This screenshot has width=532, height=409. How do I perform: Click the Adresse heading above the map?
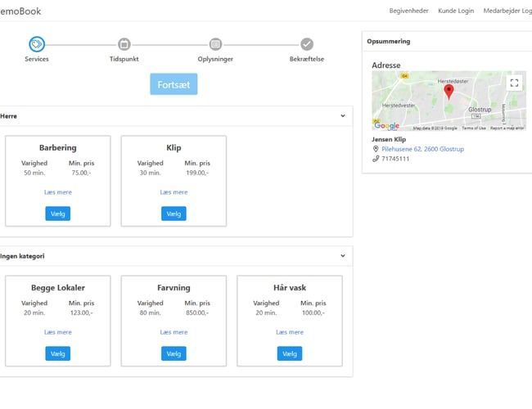coord(385,65)
